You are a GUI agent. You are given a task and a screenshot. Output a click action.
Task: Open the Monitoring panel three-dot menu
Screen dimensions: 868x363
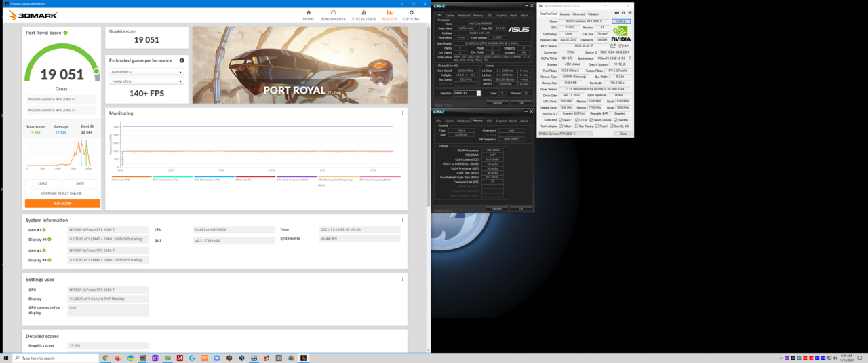point(402,113)
